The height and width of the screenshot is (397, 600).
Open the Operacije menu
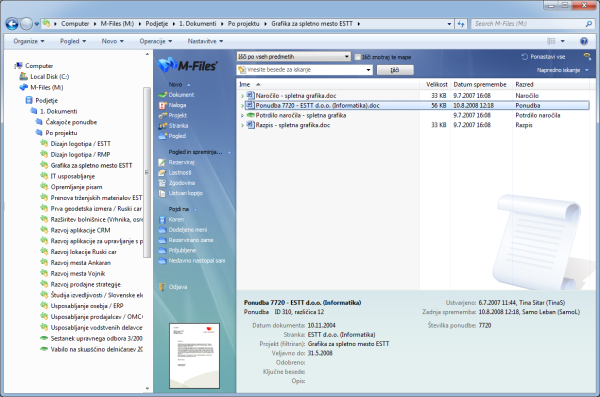[155, 41]
